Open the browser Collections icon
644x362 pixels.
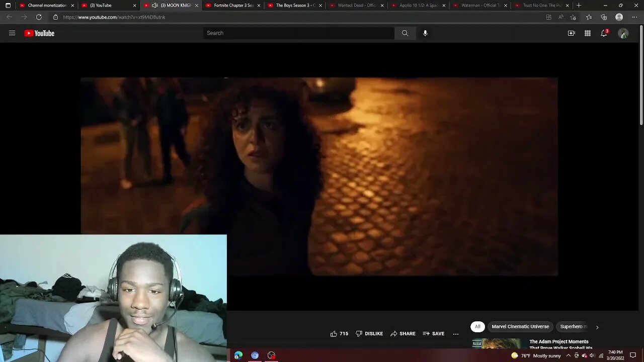click(604, 17)
